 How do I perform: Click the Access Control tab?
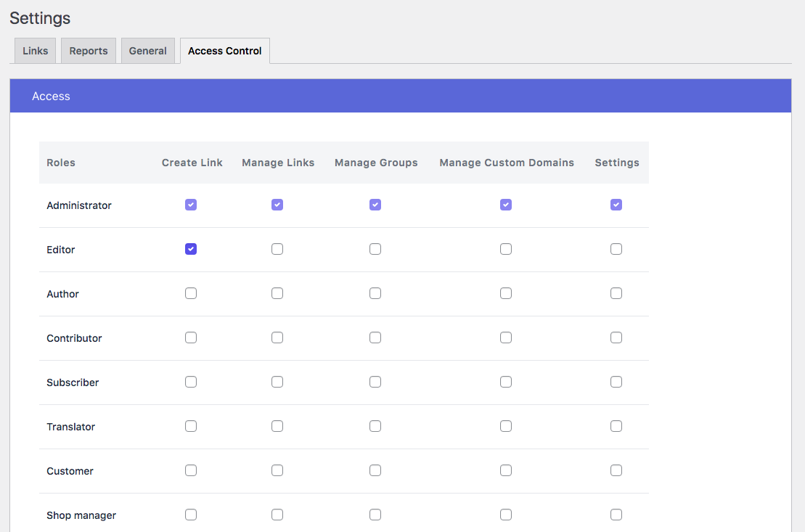pyautogui.click(x=225, y=51)
